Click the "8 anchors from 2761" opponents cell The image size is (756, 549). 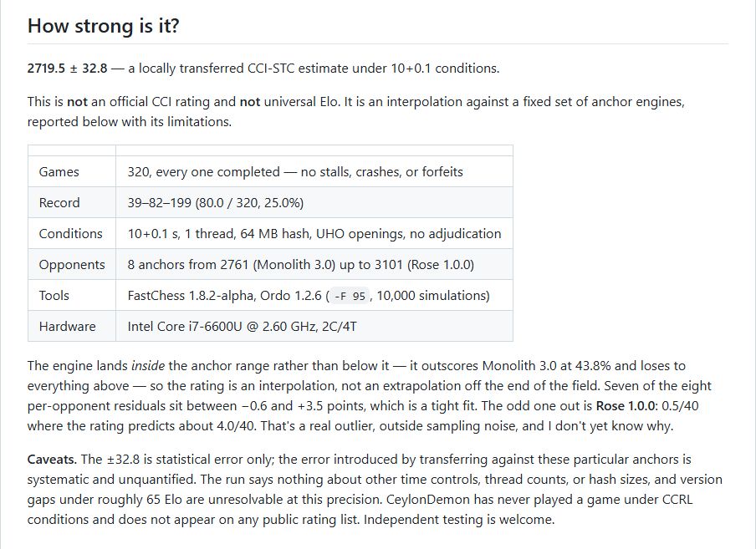[314, 264]
